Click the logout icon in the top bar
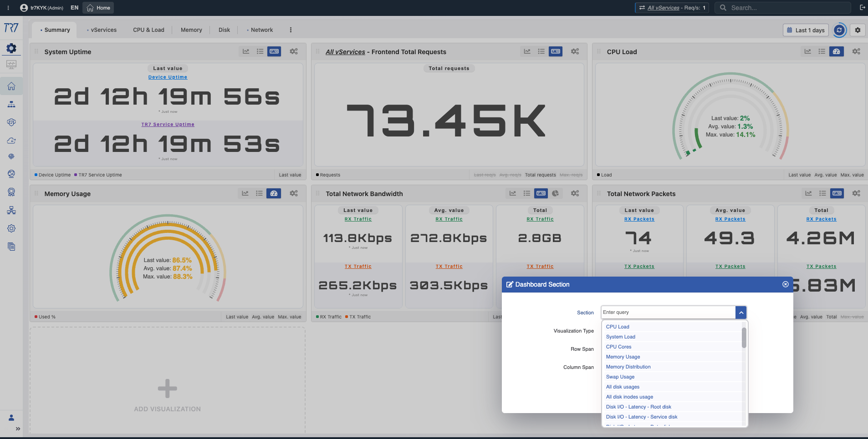 click(862, 7)
